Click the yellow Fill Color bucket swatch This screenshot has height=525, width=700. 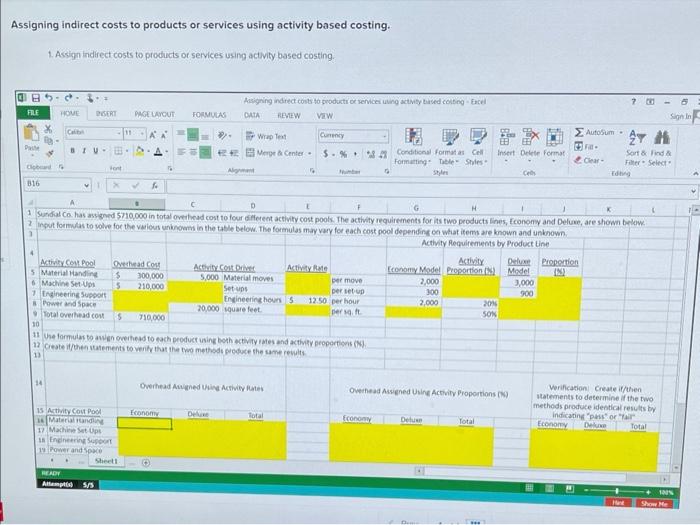[x=139, y=152]
